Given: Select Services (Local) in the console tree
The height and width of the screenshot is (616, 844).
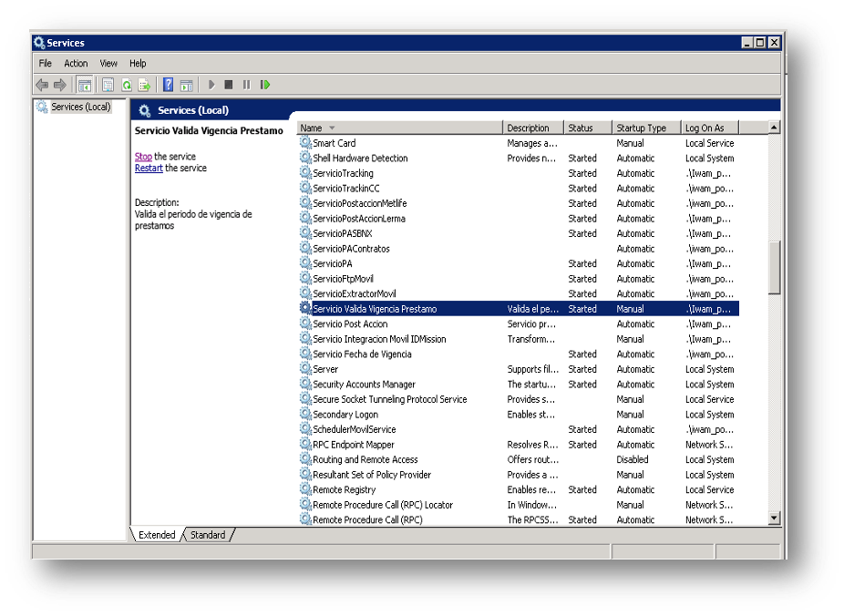Looking at the screenshot, I should click(80, 108).
